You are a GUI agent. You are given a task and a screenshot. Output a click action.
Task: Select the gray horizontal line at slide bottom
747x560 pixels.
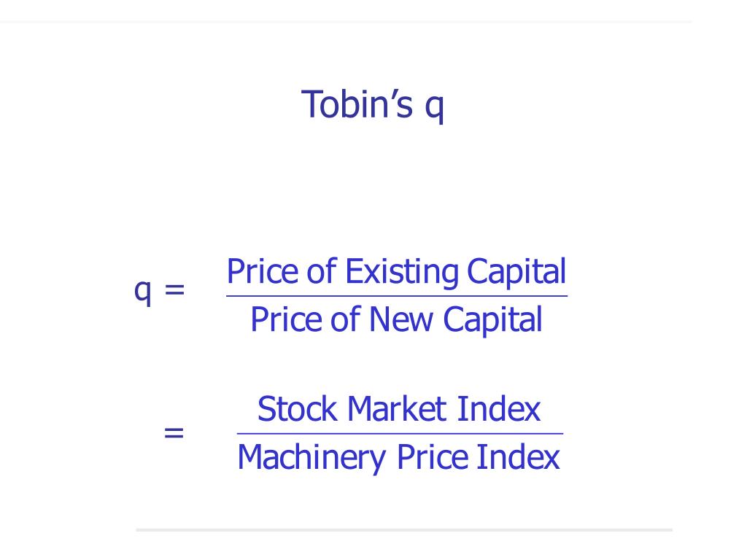pyautogui.click(x=404, y=529)
